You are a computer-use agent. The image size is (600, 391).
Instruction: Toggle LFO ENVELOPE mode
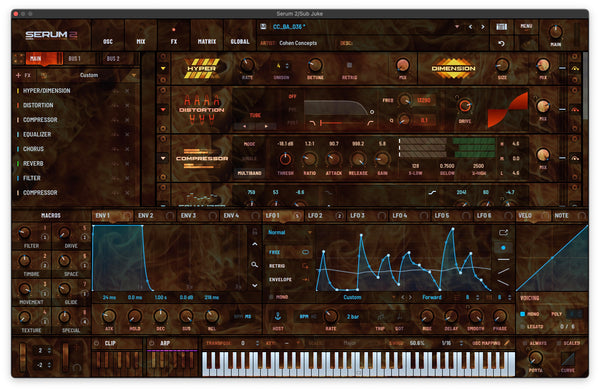[x=288, y=280]
